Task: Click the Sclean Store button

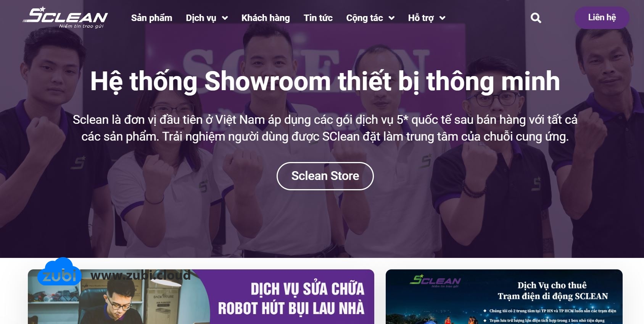Action: tap(325, 176)
